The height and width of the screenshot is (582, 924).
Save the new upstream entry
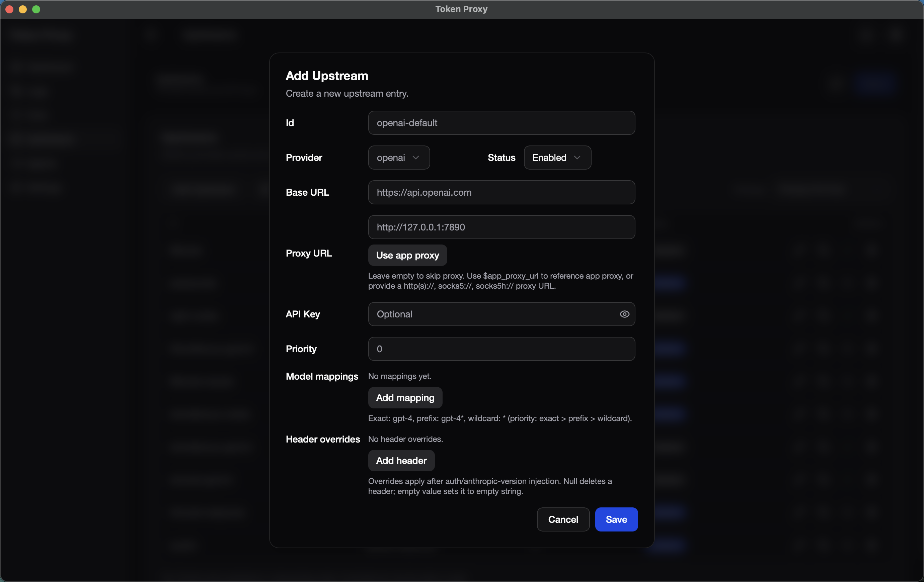point(616,519)
